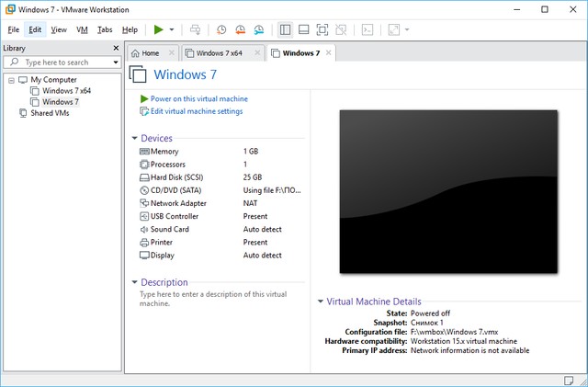Select Shared VMs in the library tree
This screenshot has height=387, width=588.
pos(49,113)
